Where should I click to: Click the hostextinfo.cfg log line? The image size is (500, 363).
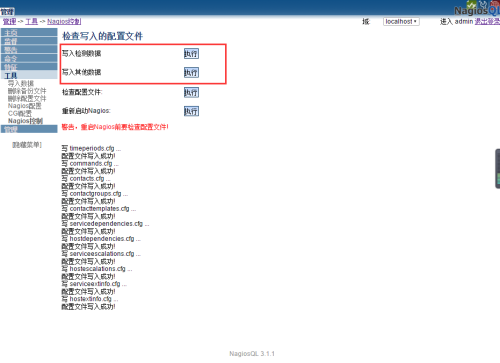tap(90, 299)
